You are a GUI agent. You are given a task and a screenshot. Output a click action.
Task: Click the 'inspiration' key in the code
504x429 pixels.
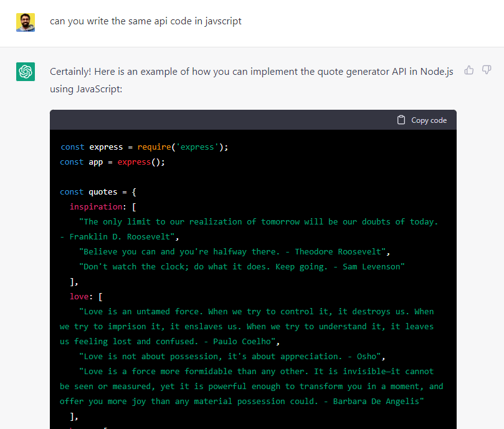tap(96, 206)
